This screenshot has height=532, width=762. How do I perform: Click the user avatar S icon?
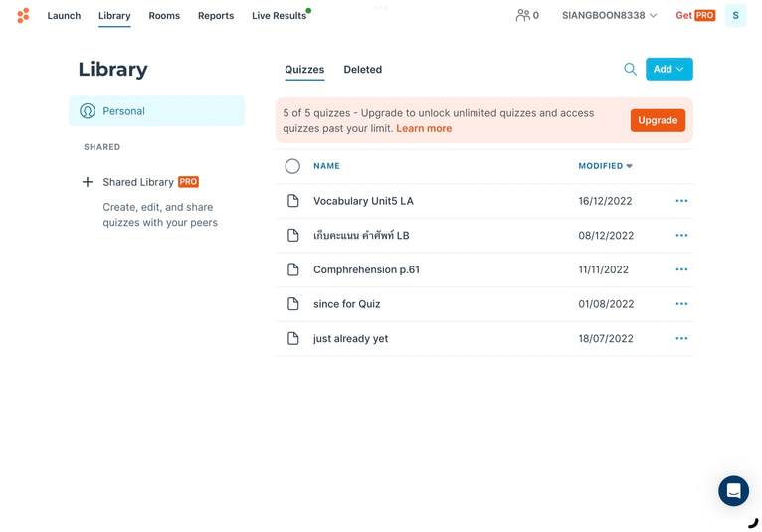click(x=735, y=16)
